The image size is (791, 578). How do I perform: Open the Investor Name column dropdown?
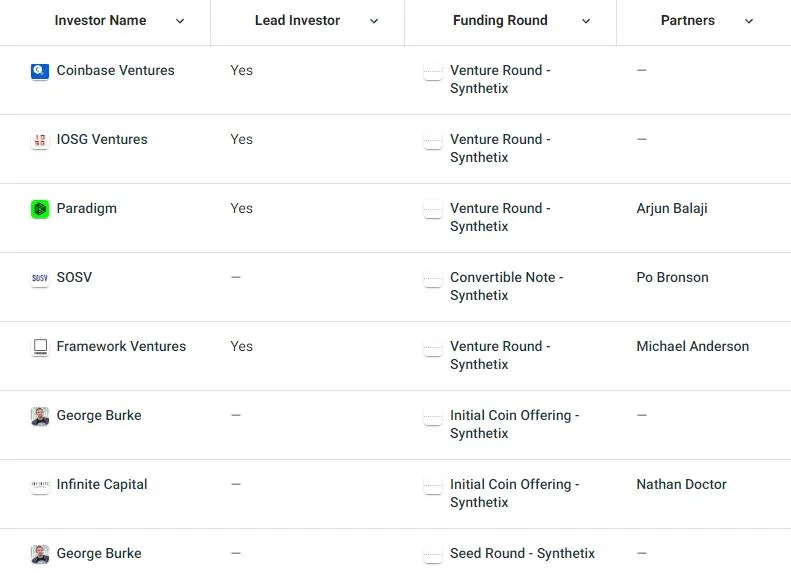click(180, 21)
